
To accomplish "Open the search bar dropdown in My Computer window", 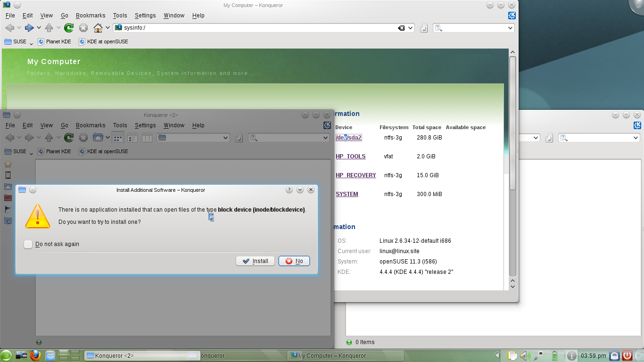I will tap(510, 28).
